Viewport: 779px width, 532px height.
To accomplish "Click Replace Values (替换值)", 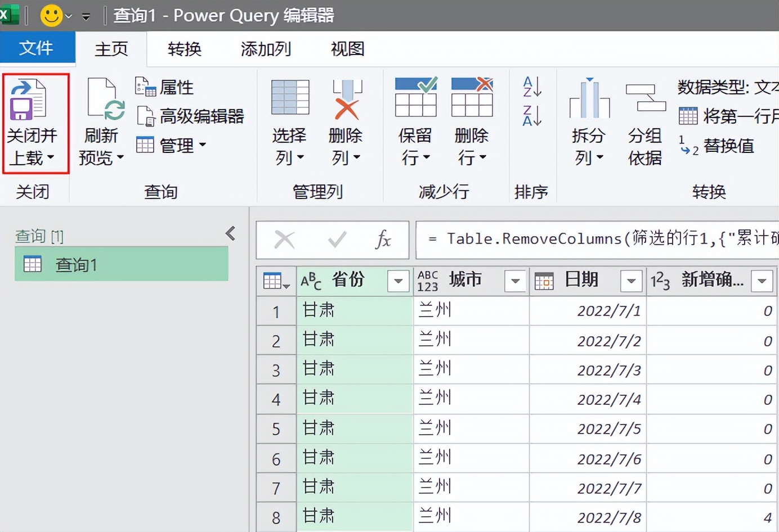I will pos(716,146).
